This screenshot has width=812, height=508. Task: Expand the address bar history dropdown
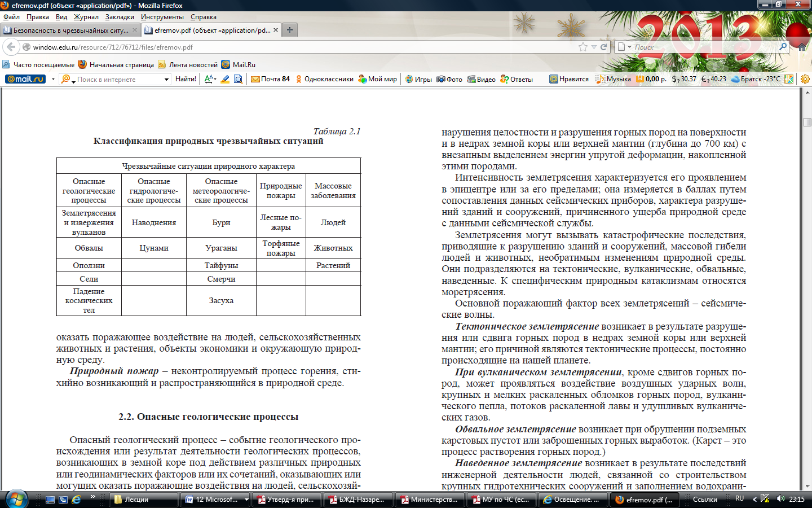594,47
